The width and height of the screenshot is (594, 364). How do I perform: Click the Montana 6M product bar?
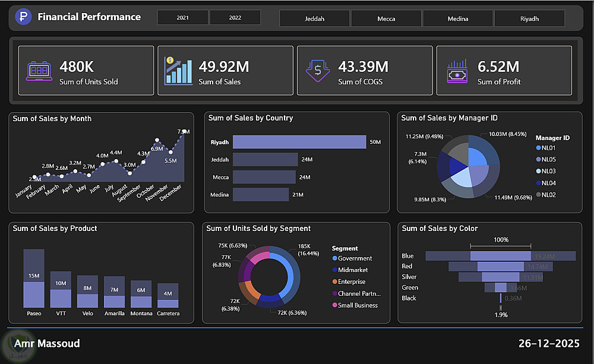[141, 294]
